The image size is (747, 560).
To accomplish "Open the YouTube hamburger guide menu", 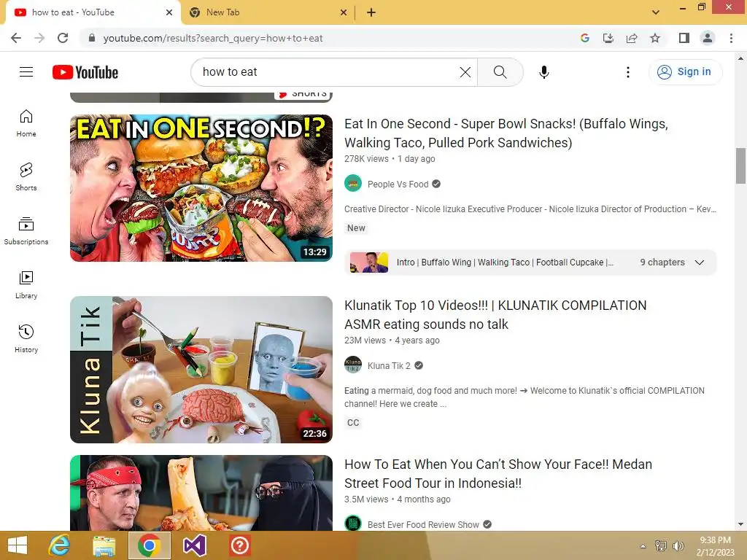I will (26, 72).
